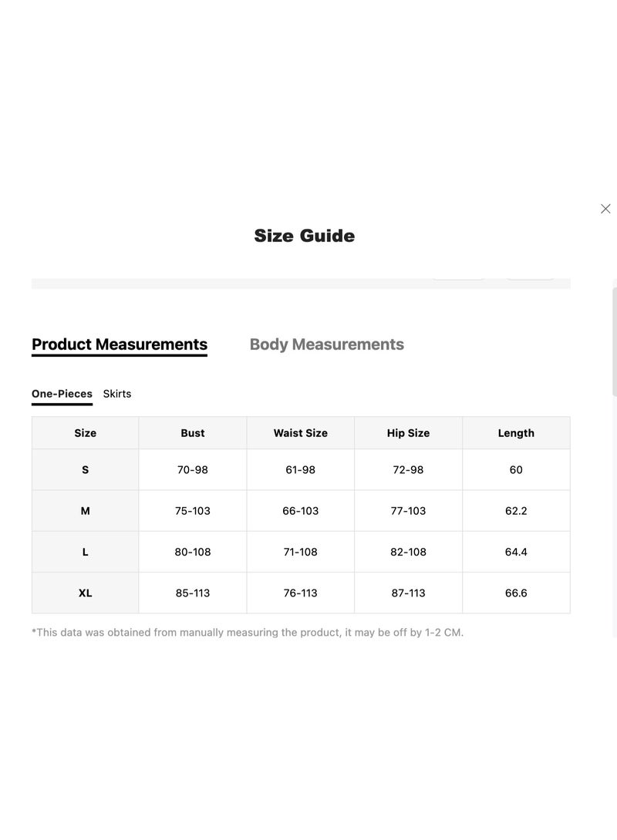Click the 66.6 length cell
617x840 pixels.
516,593
